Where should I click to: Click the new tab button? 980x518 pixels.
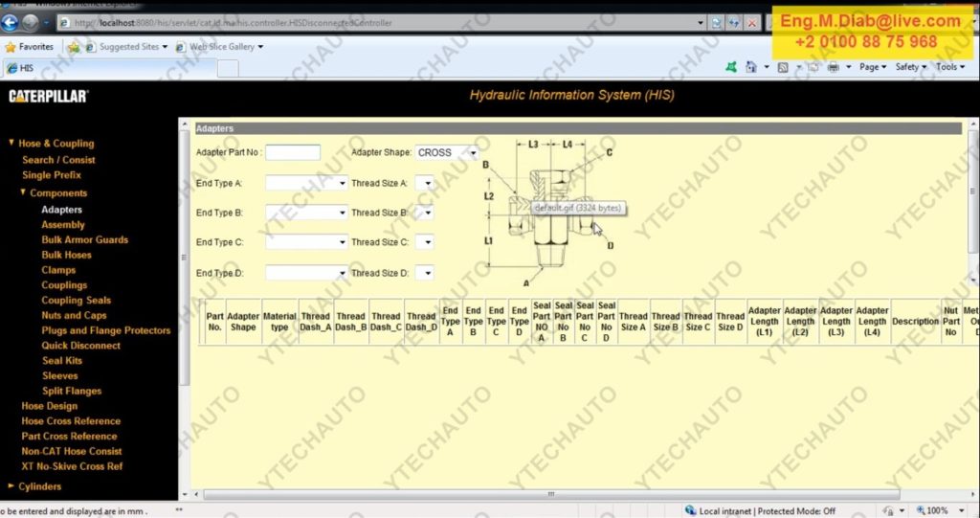point(228,68)
